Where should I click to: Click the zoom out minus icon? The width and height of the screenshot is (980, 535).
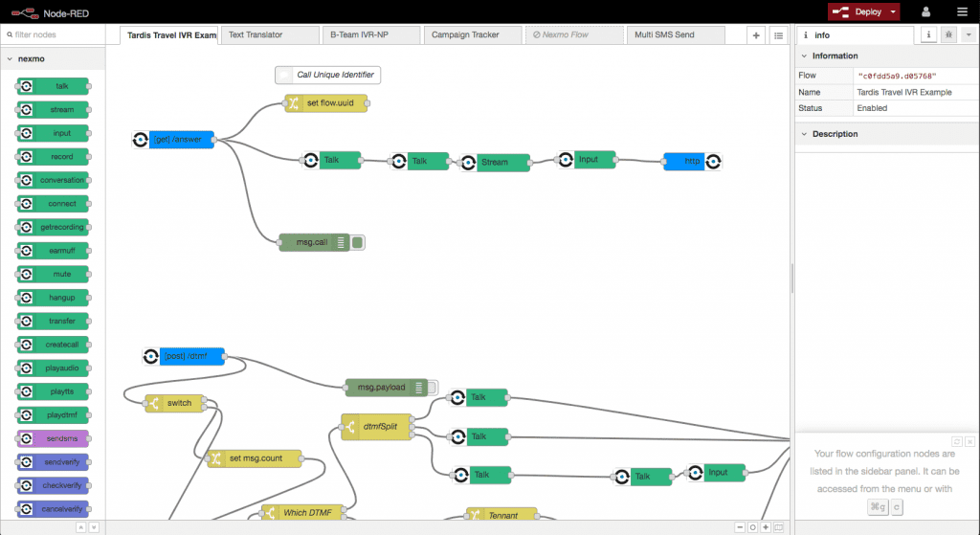tap(740, 527)
